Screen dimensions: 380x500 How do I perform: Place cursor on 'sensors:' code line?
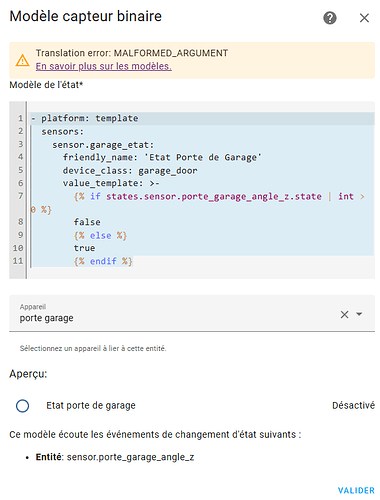coord(62,132)
